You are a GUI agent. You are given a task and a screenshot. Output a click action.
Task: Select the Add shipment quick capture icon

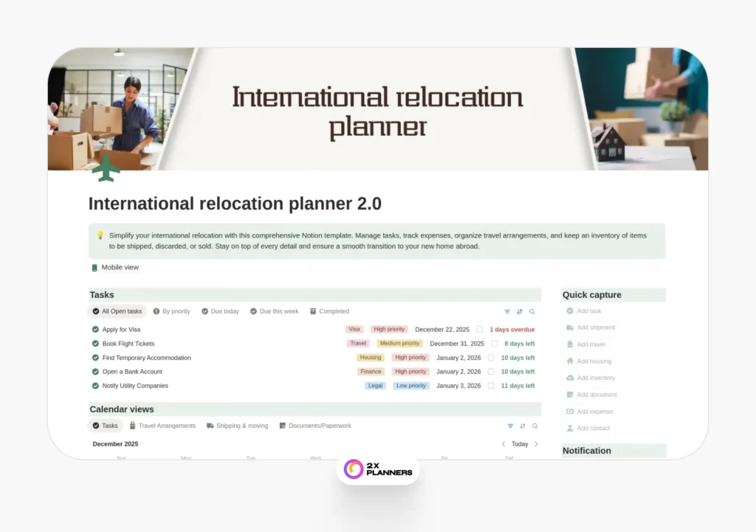570,328
